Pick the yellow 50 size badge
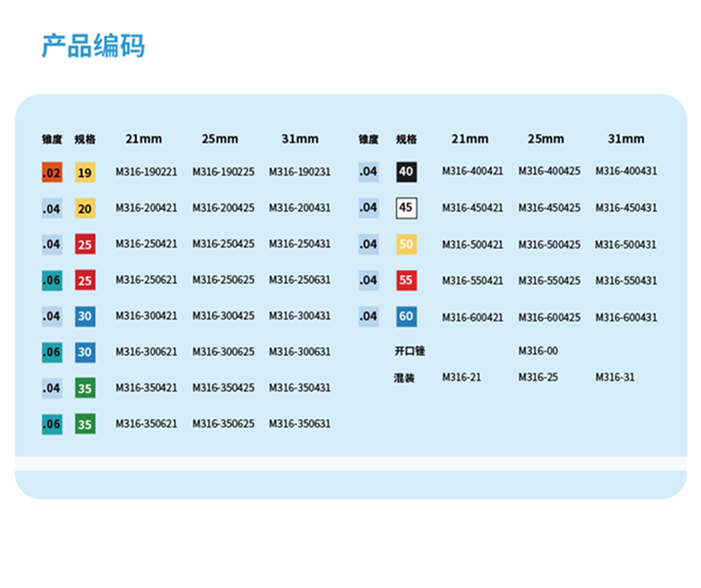This screenshot has width=701, height=588. (x=406, y=244)
